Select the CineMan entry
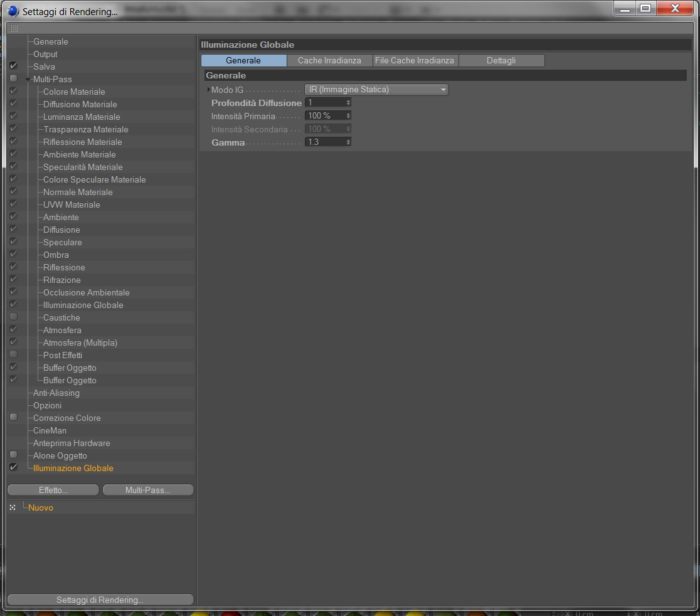Screen dimensions: 700x616 50,430
